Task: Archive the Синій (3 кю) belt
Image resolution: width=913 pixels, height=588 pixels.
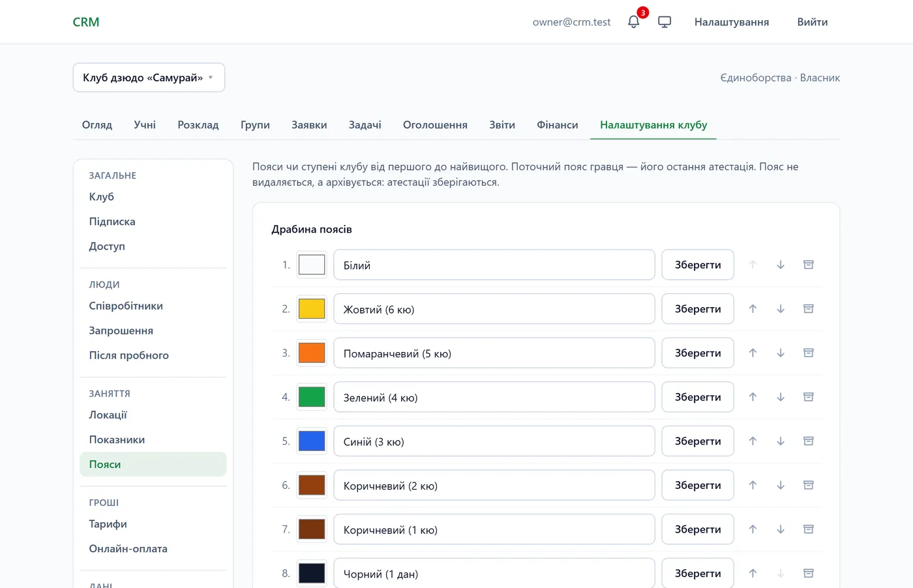Action: (809, 441)
